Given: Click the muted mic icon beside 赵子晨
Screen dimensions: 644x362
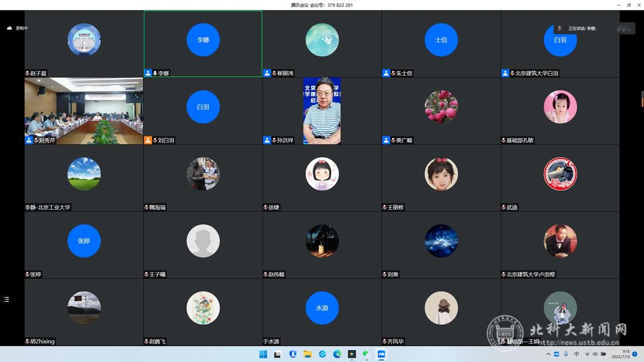Looking at the screenshot, I should [27, 73].
